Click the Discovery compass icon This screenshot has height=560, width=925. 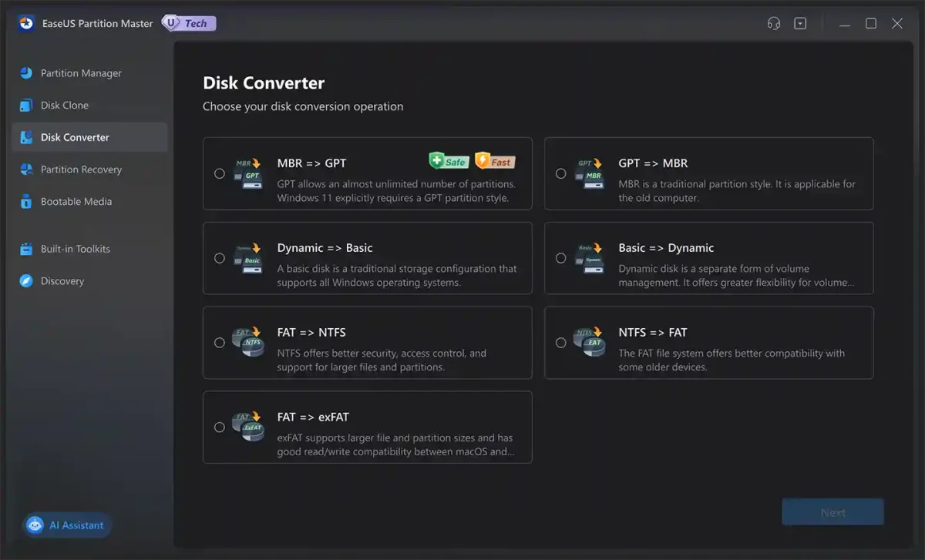26,281
